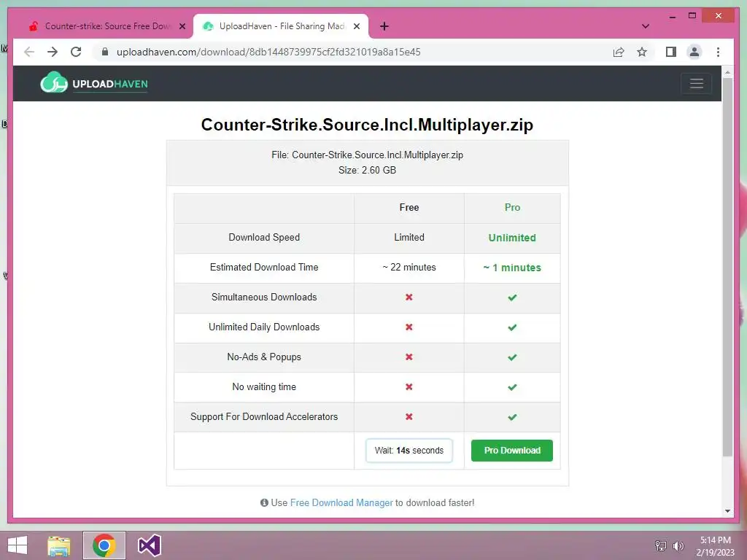Open the Free Download Manager link

point(341,503)
